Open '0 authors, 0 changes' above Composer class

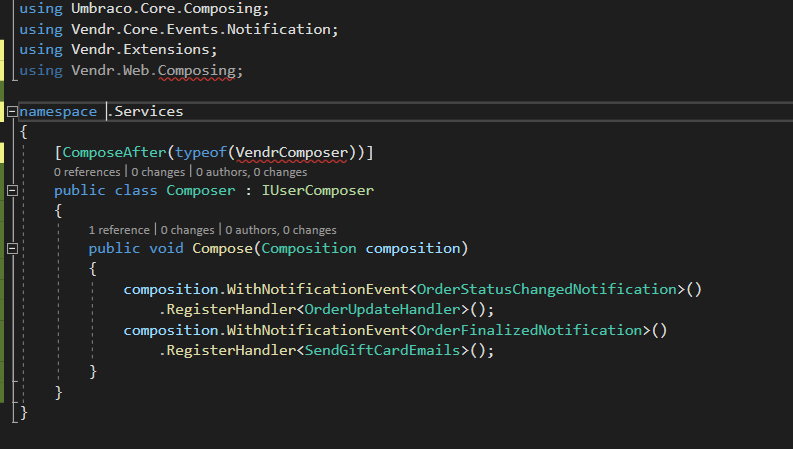click(x=251, y=172)
